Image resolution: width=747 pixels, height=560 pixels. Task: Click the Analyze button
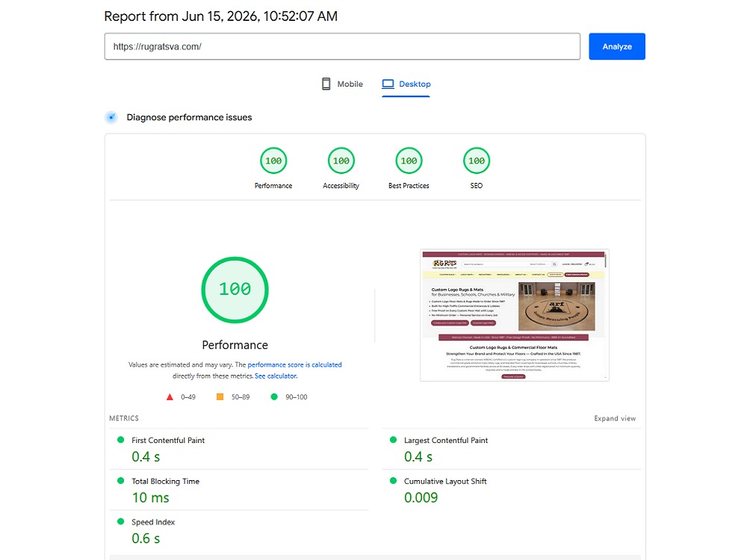(617, 46)
